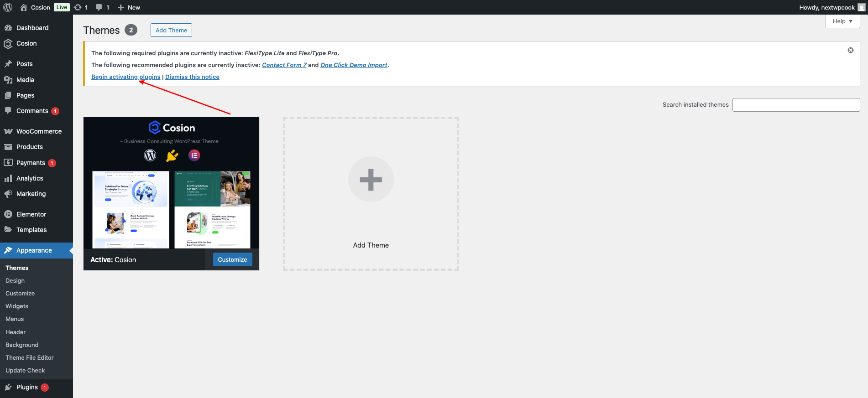Open Header submenu item
This screenshot has height=398, width=868.
[x=16, y=332]
